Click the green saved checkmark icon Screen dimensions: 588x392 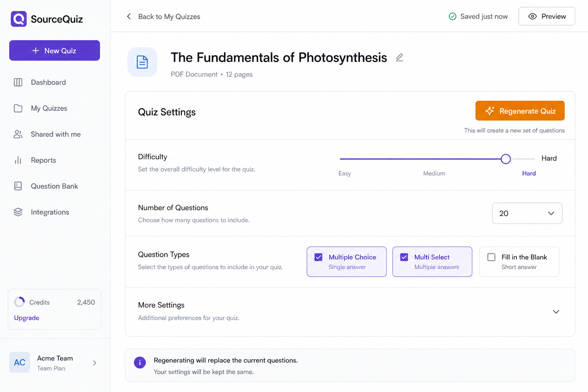coord(452,16)
